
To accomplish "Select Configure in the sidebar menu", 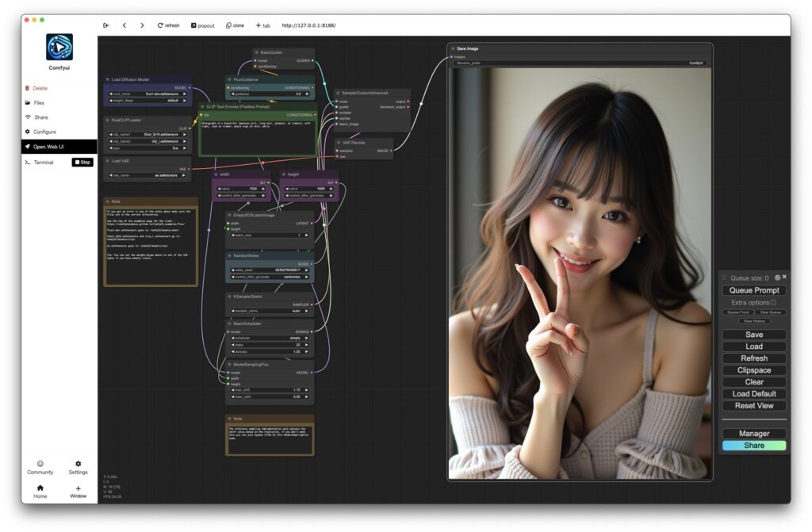I will tap(44, 132).
